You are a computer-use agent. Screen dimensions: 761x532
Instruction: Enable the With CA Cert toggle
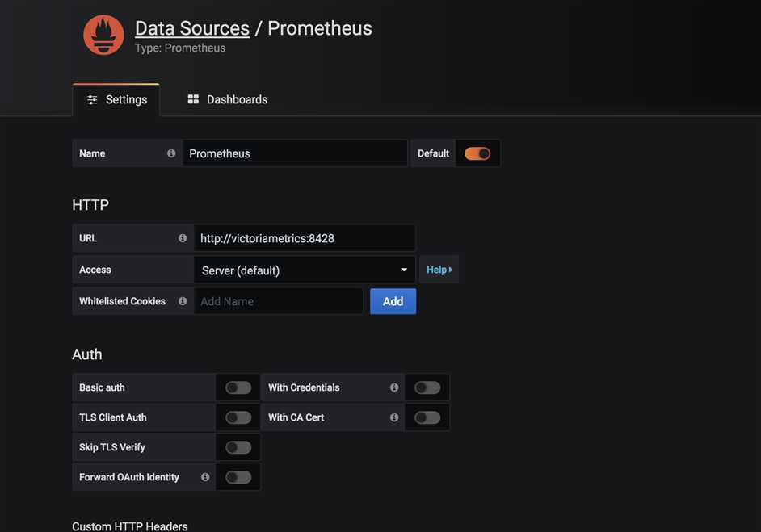[427, 417]
